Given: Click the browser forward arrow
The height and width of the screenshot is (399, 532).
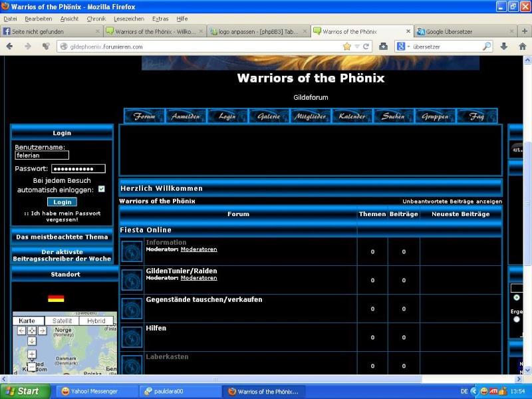Looking at the screenshot, I should (28, 47).
